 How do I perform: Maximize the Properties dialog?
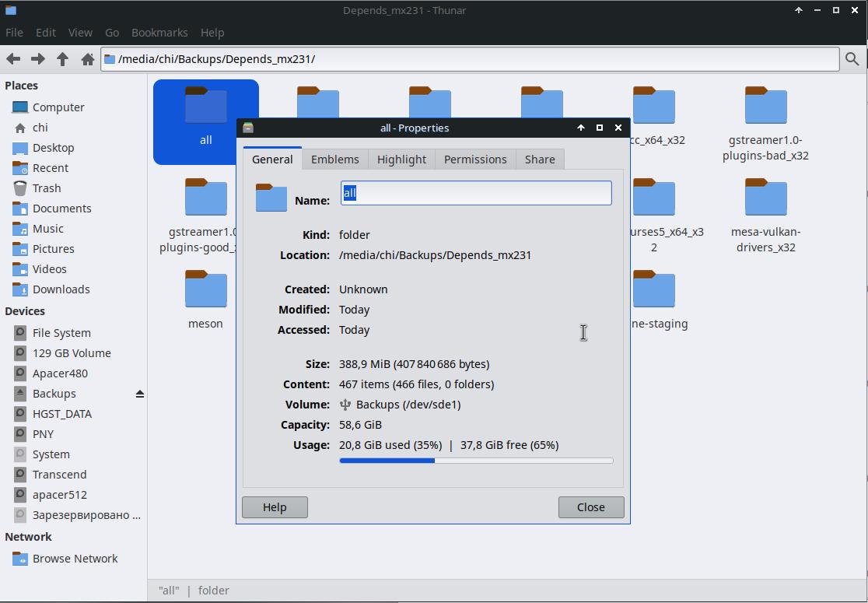point(600,128)
